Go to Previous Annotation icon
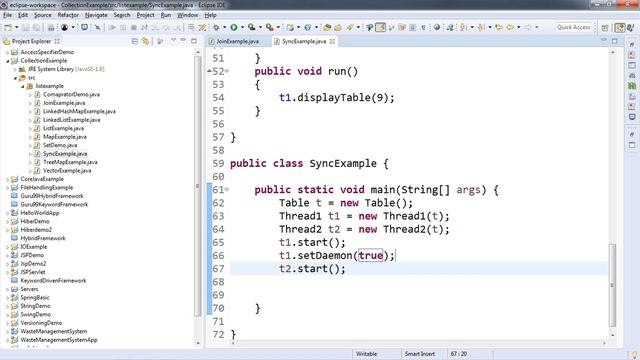The image size is (640, 360). [481, 27]
